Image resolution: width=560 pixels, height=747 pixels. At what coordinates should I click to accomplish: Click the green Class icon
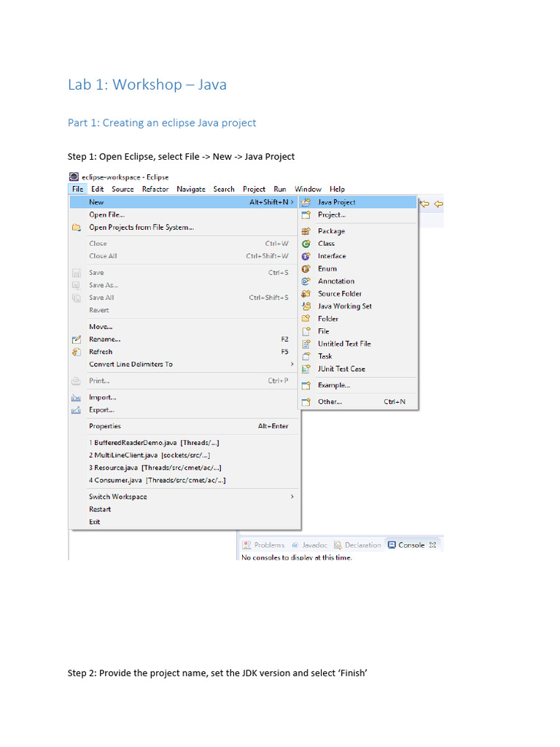(306, 244)
